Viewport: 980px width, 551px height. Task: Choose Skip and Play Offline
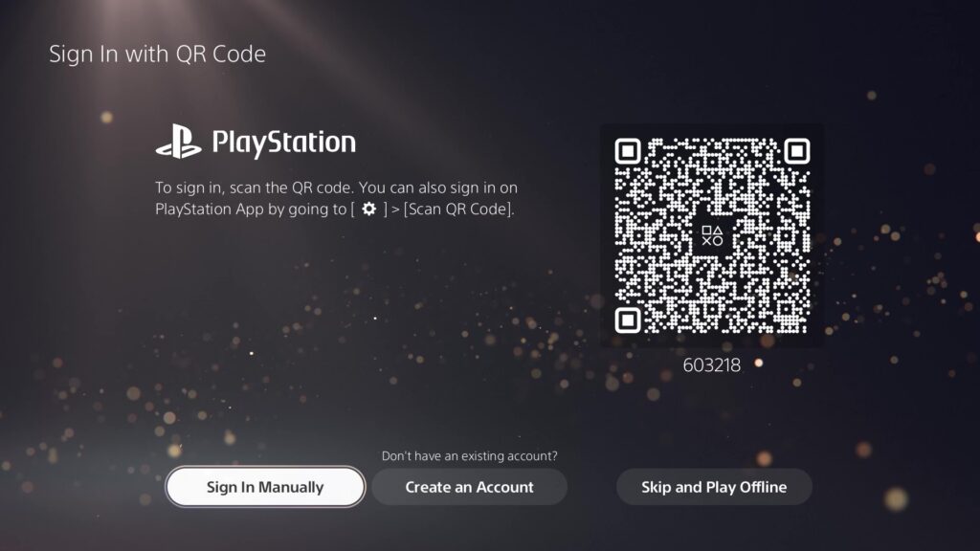[714, 487]
